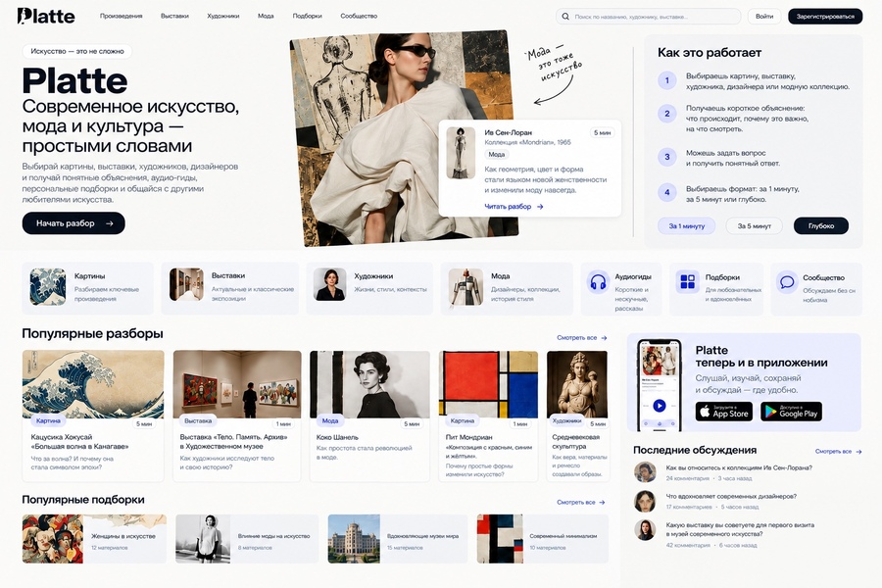Open the App Store download badge
The width and height of the screenshot is (882, 588).
click(724, 412)
